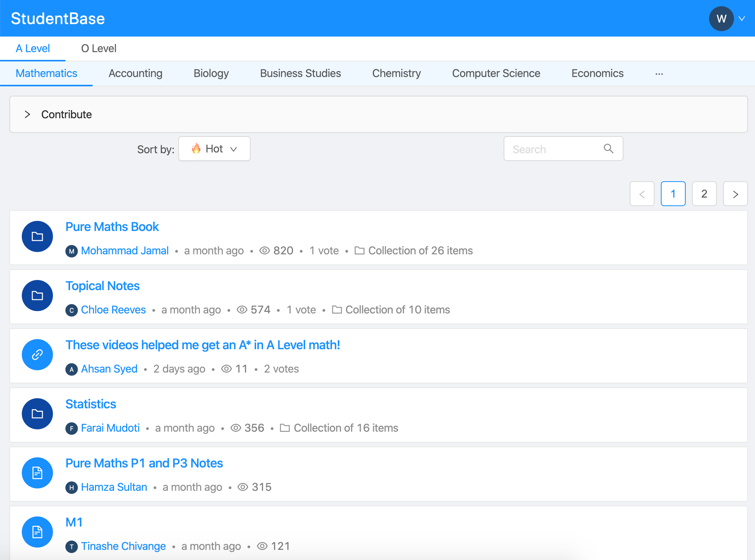This screenshot has height=560, width=755.
Task: Open the Sort by Hot dropdown
Action: (x=214, y=149)
